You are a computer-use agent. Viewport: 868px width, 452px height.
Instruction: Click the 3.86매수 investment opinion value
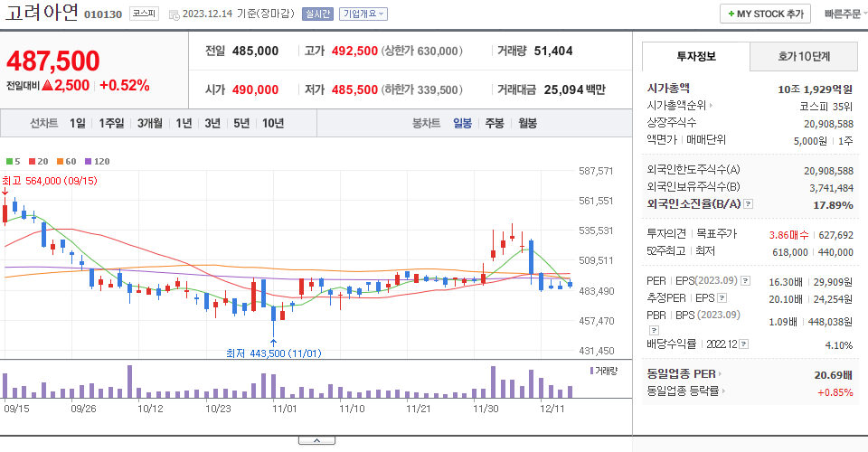tap(788, 235)
